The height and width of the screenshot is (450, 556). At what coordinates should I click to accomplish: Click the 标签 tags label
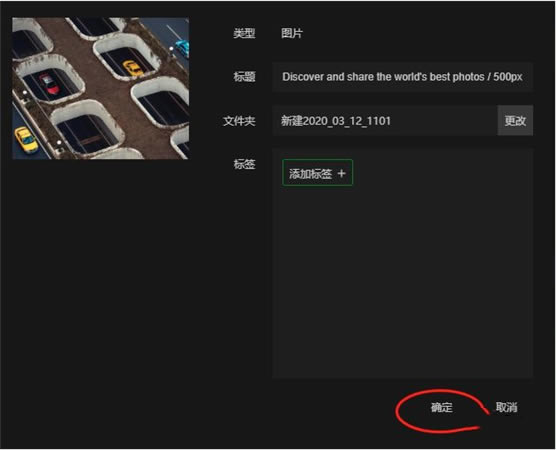coord(244,164)
